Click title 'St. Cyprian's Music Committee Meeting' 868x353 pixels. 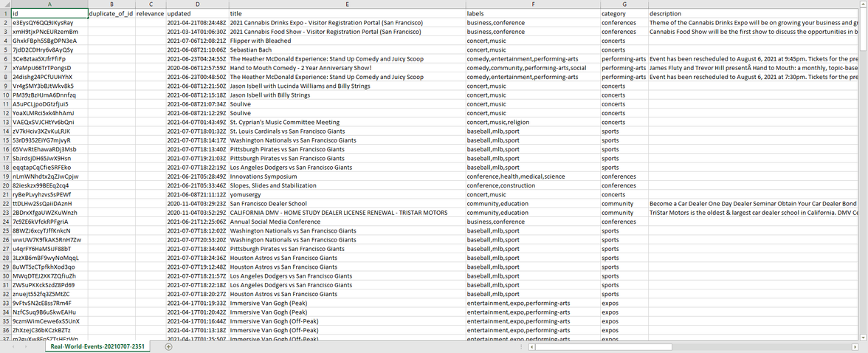point(347,122)
